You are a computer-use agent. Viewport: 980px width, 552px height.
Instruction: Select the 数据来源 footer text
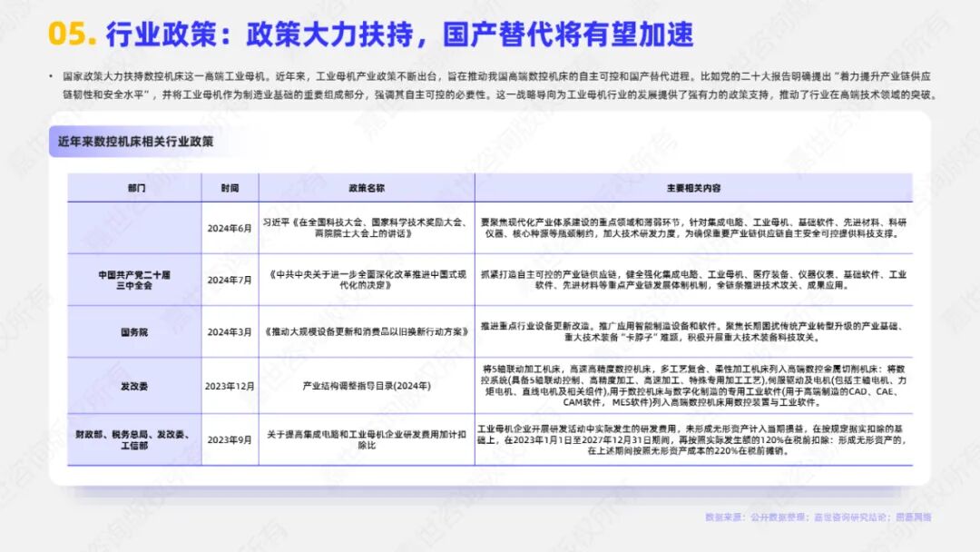pyautogui.click(x=818, y=517)
